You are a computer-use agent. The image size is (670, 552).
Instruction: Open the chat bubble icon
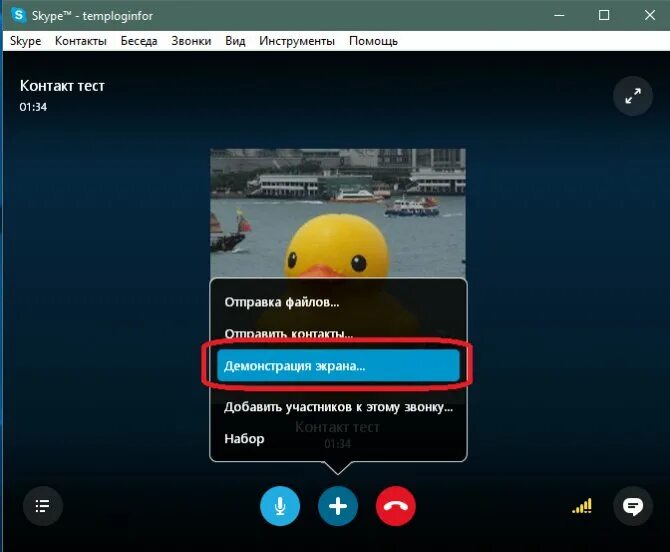pyautogui.click(x=633, y=506)
